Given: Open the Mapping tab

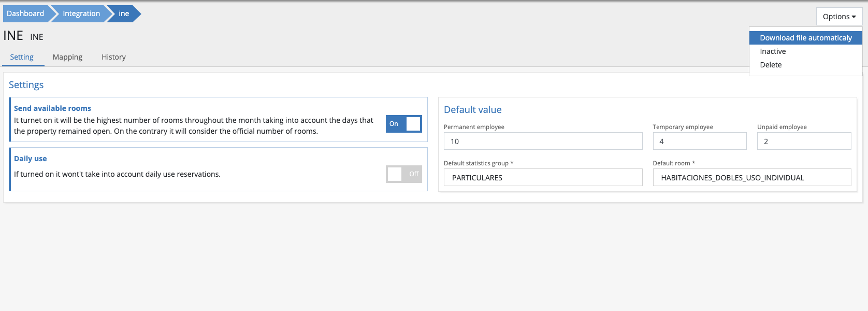Looking at the screenshot, I should click(67, 57).
